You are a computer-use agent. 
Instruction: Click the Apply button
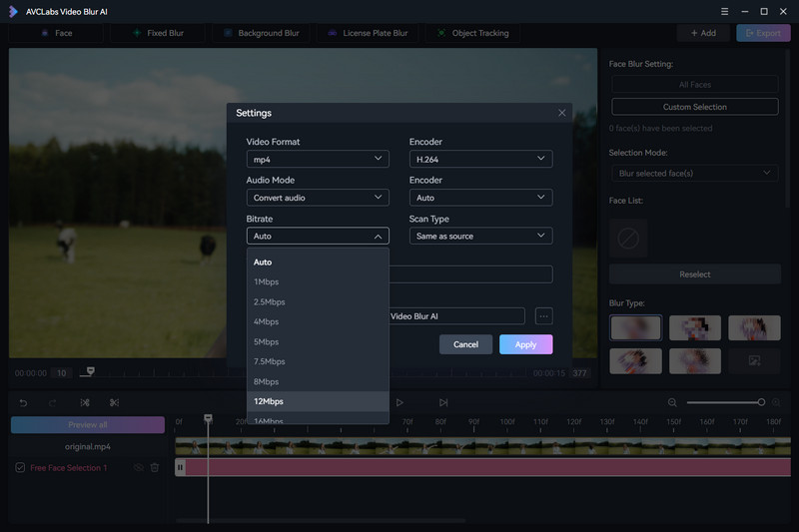coord(525,344)
